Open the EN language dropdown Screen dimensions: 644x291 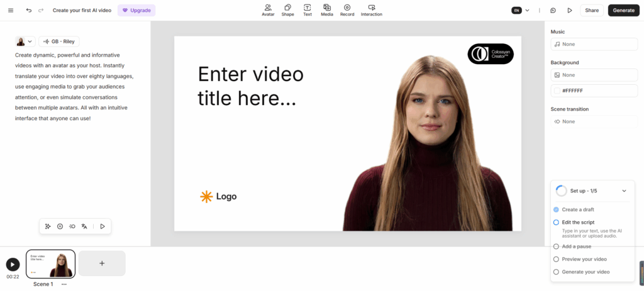click(x=520, y=10)
